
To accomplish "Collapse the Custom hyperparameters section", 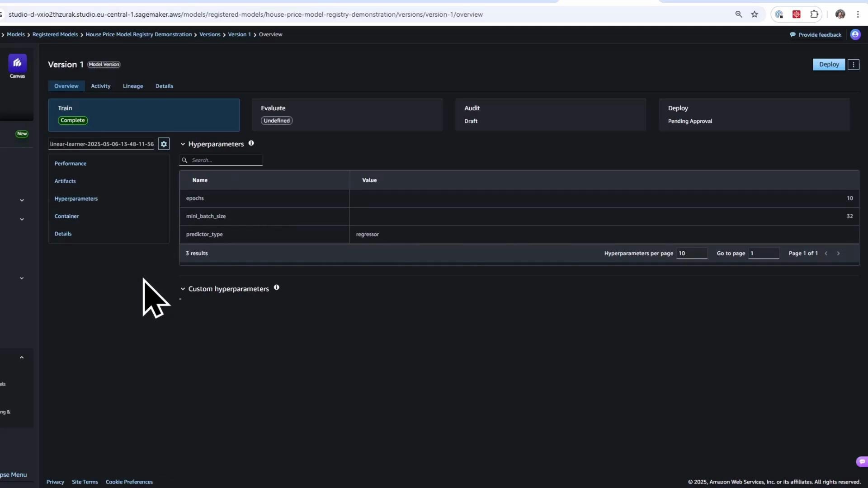I will click(x=183, y=289).
